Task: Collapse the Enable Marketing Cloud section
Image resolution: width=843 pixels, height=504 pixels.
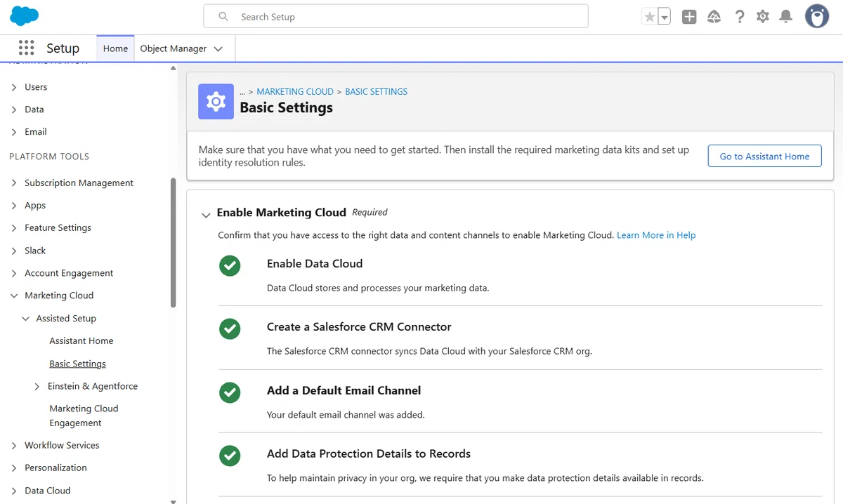Action: [x=206, y=215]
